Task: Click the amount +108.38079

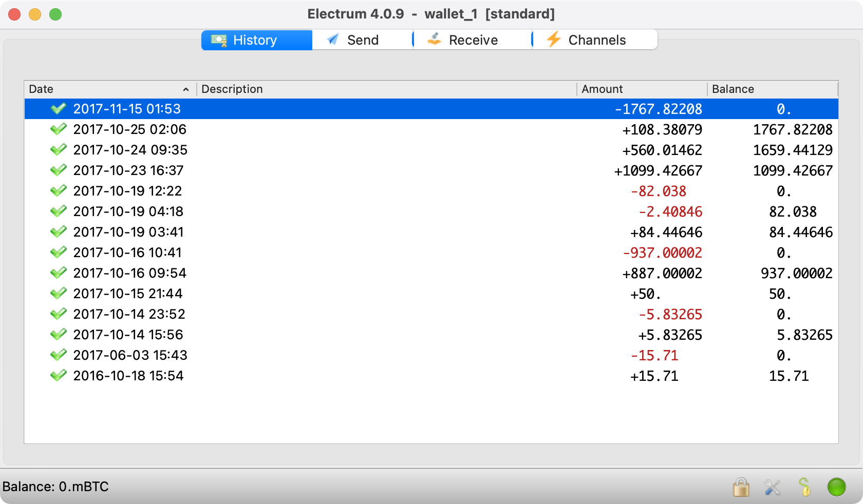Action: point(662,129)
